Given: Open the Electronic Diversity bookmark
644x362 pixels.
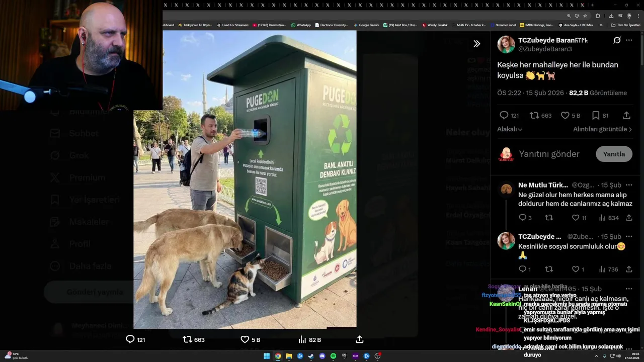Looking at the screenshot, I should [331, 25].
